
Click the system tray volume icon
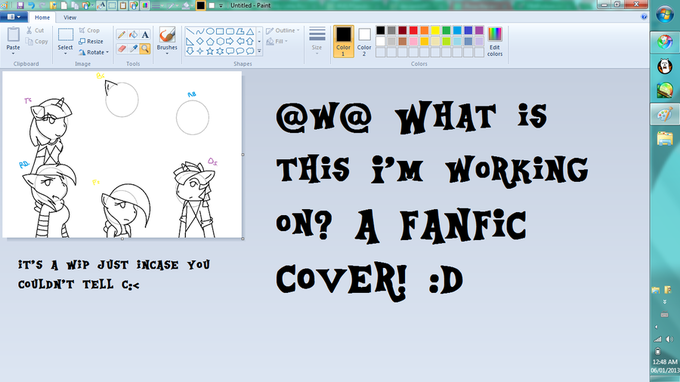click(670, 339)
